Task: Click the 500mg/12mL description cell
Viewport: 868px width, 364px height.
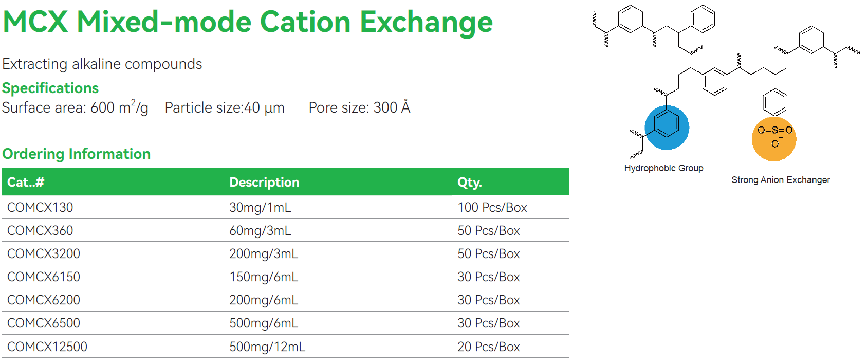Action: [267, 347]
